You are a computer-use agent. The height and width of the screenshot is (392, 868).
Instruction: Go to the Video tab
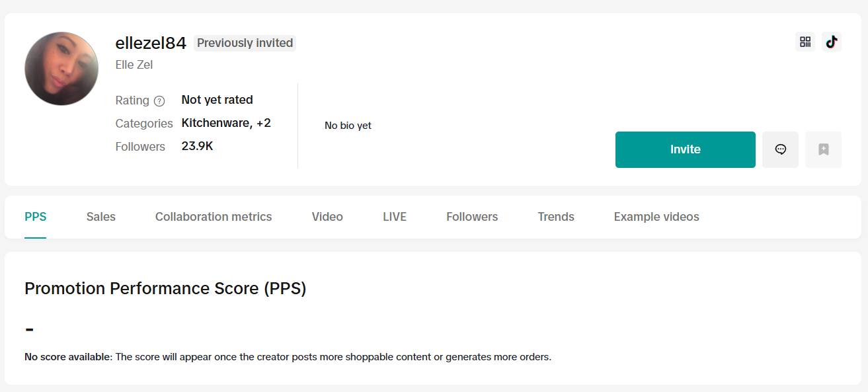tap(327, 217)
